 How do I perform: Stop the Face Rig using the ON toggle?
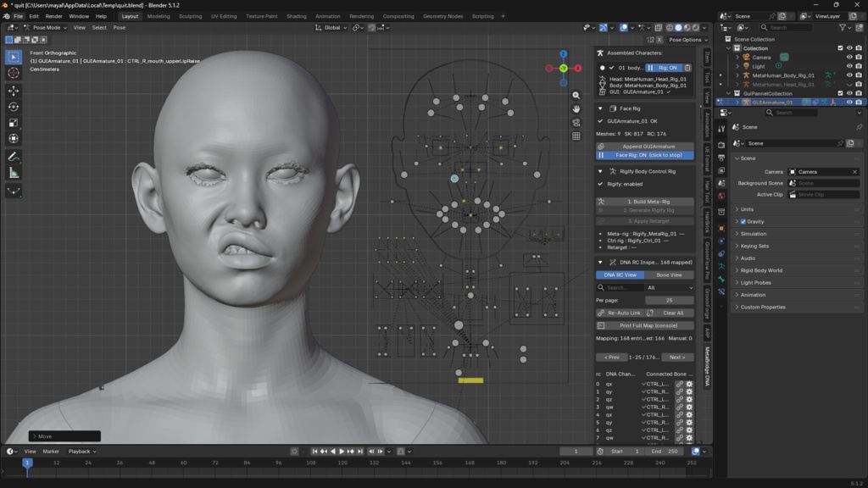click(x=645, y=156)
